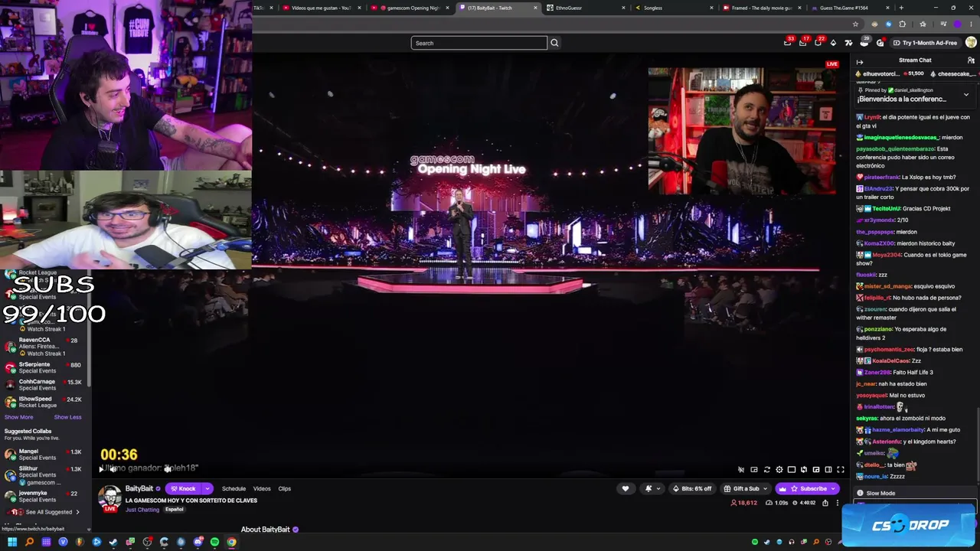Open the dropdown arrow beside Knock
The width and height of the screenshot is (980, 551).
207,489
